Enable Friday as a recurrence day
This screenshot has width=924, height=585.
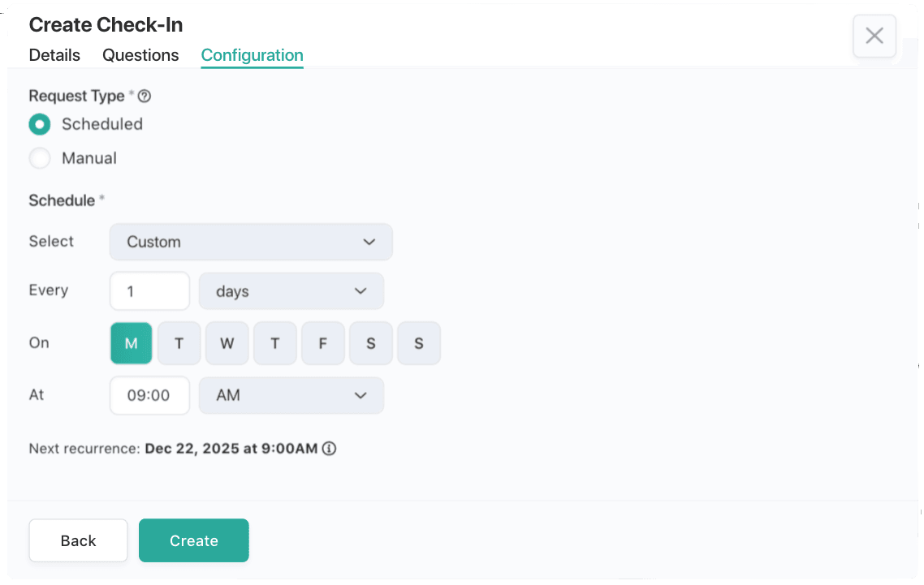(x=322, y=342)
